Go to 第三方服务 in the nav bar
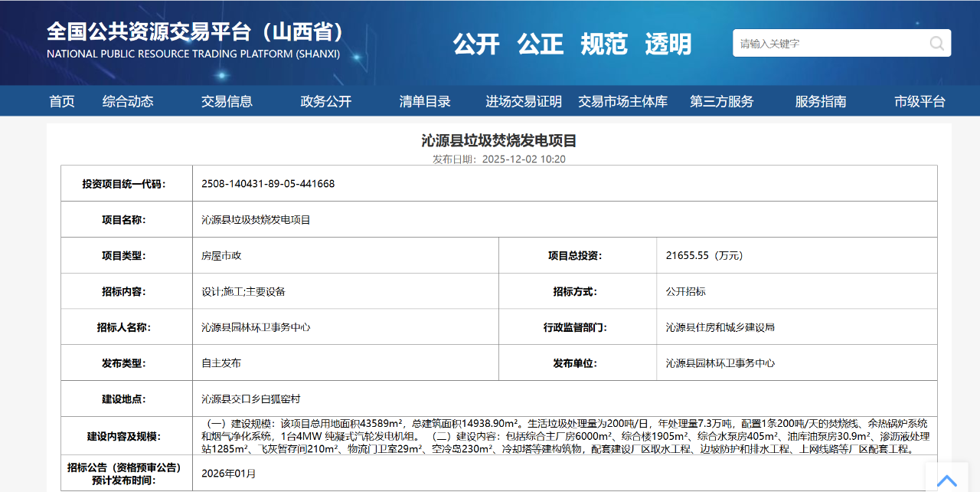This screenshot has height=492, width=980. (x=721, y=101)
